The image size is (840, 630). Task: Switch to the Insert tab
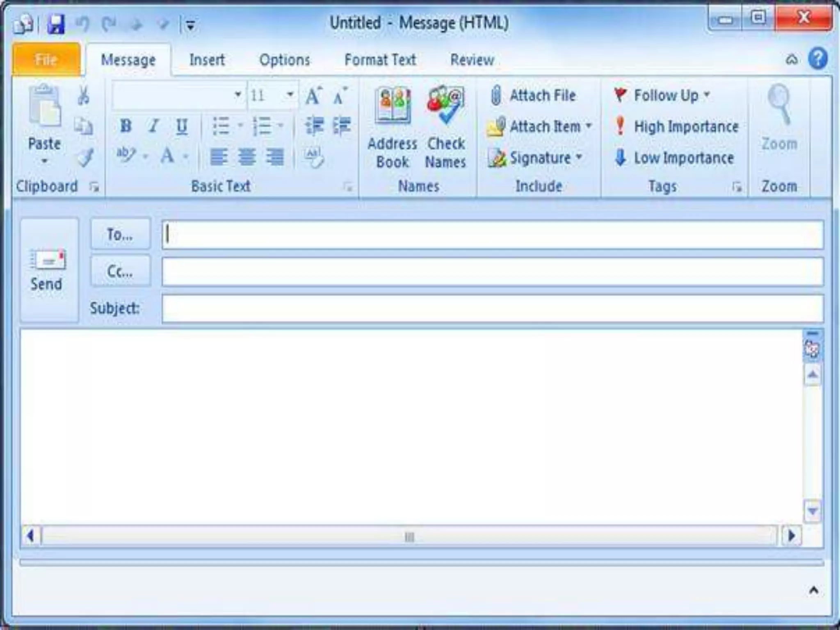(x=207, y=60)
